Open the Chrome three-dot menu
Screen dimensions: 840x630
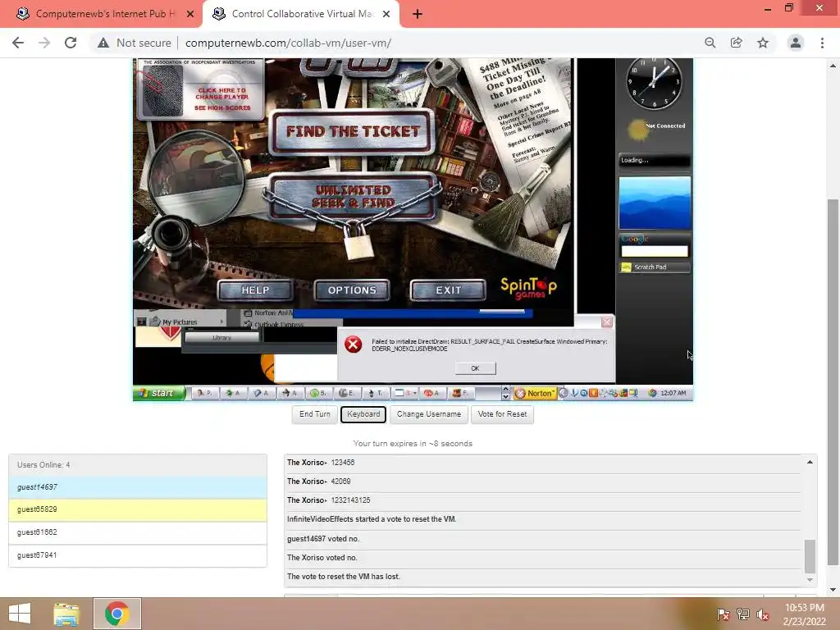pos(822,43)
